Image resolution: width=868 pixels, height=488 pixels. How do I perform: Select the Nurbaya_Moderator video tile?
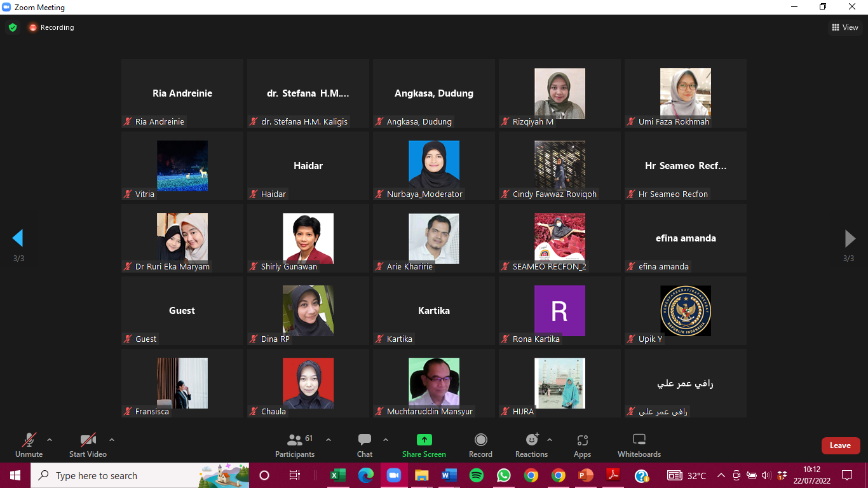434,166
